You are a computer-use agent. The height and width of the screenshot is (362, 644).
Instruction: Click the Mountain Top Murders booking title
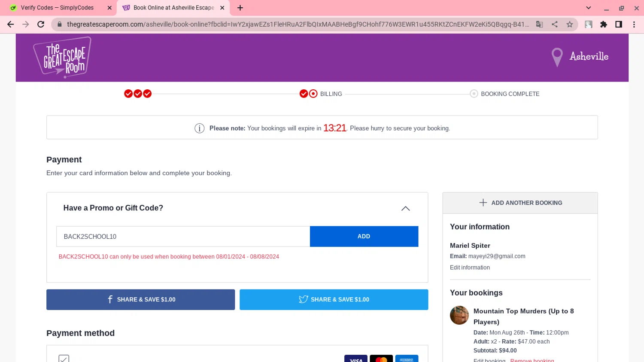[x=523, y=316]
